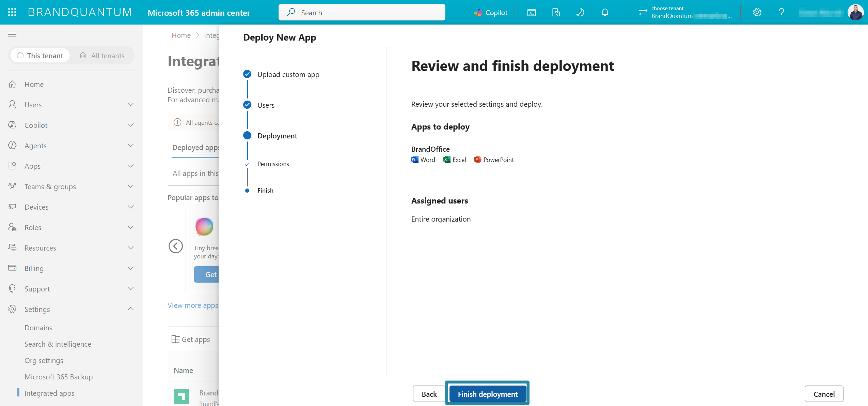
Task: Click the Home breadcrumb link
Action: coord(181,35)
